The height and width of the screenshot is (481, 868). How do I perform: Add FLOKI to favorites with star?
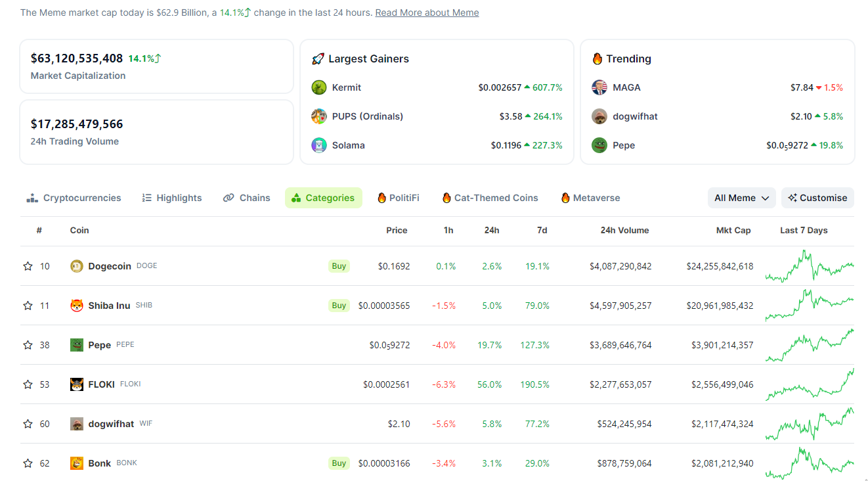28,384
